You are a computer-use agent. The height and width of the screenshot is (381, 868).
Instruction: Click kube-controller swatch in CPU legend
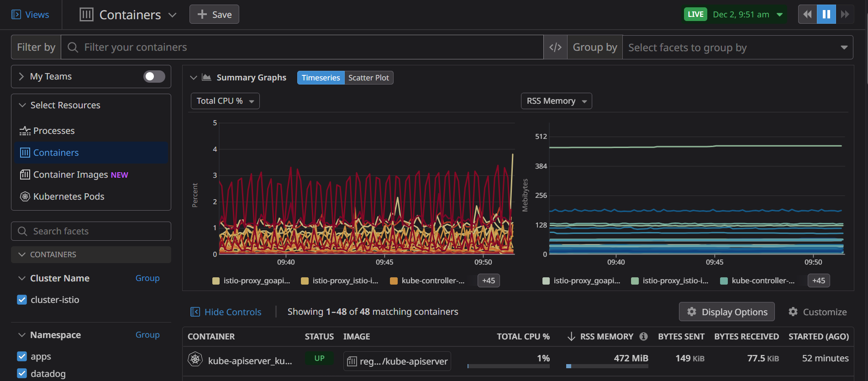coord(394,281)
